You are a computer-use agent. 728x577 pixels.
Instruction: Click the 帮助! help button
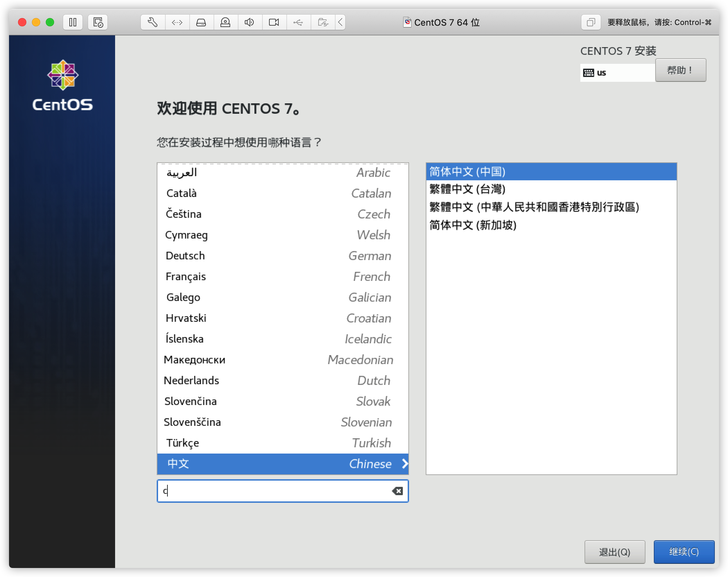coord(680,70)
